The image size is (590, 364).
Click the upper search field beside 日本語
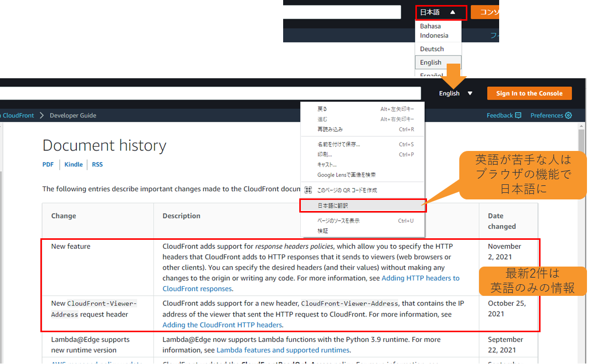click(342, 12)
